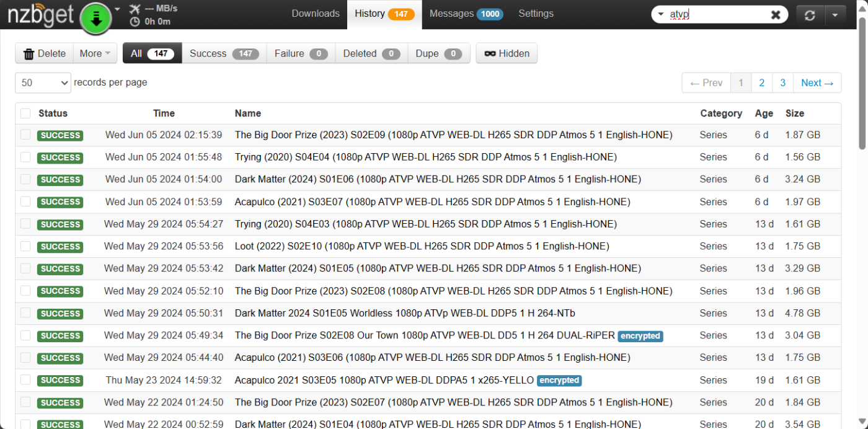
Task: Check the Dark Matter Worldless NTb row checkbox
Action: (25, 313)
